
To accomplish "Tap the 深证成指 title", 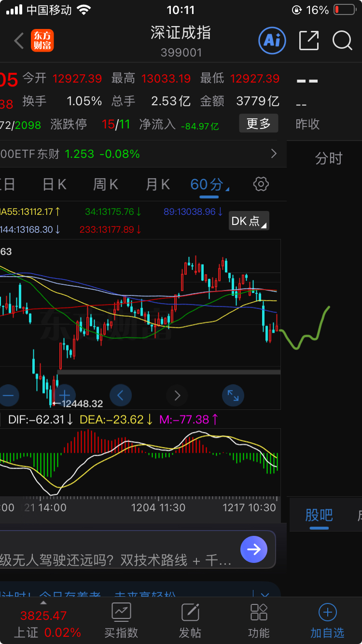I will [x=181, y=33].
